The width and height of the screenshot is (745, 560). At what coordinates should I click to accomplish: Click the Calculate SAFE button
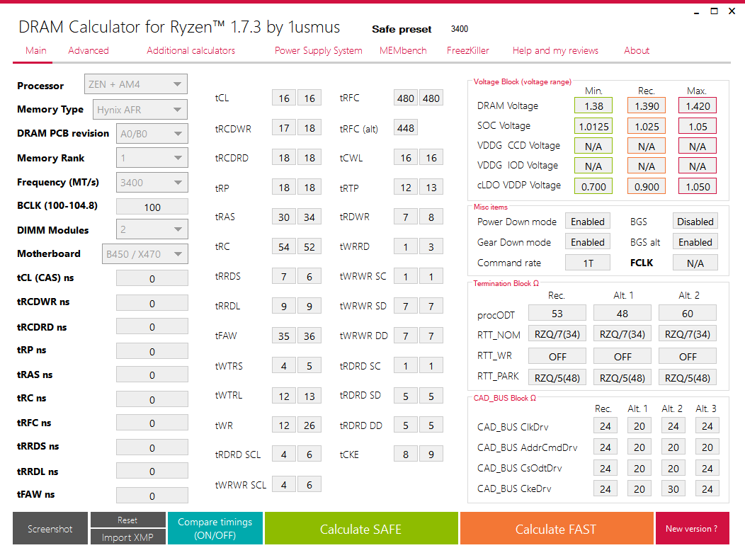pos(361,528)
